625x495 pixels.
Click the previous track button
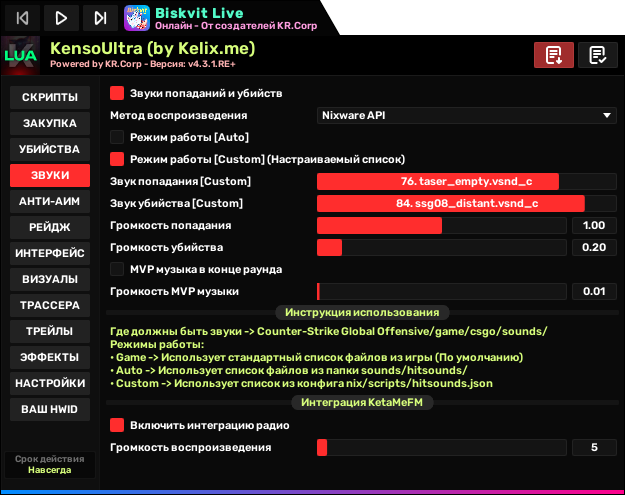(x=23, y=17)
